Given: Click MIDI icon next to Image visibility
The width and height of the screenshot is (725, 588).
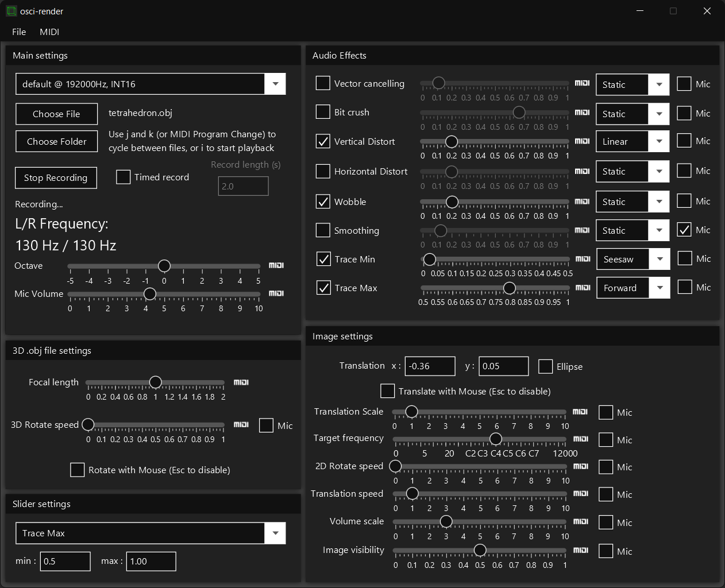Looking at the screenshot, I should [x=580, y=550].
